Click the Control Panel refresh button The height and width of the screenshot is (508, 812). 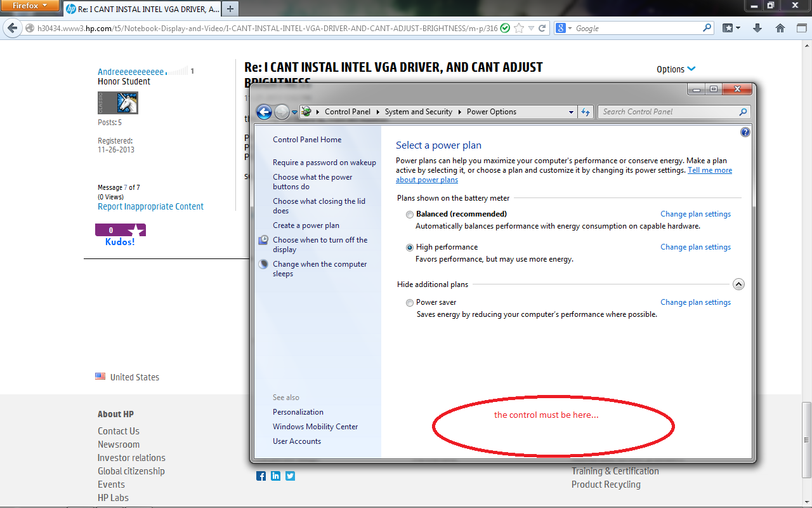(x=585, y=112)
